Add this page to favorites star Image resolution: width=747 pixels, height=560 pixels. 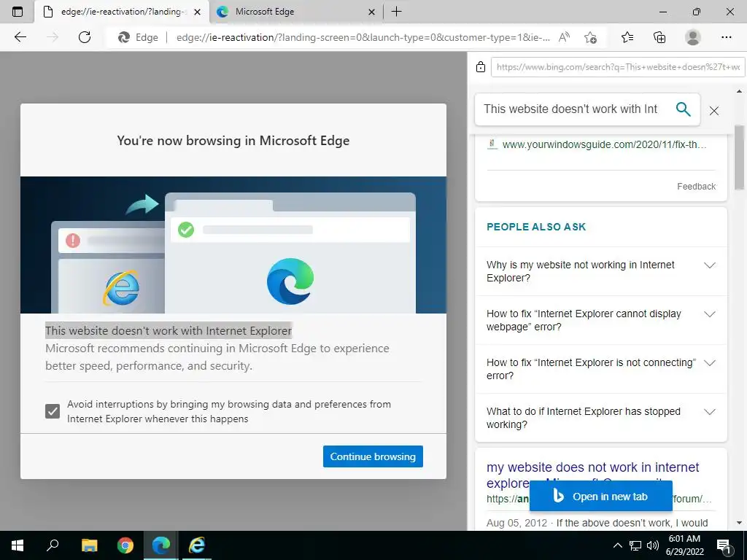590,37
